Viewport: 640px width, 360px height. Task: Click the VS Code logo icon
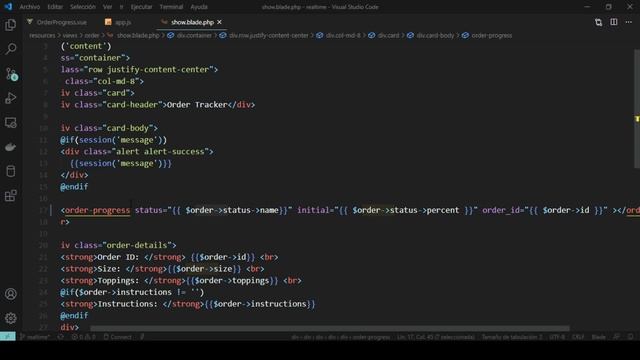pyautogui.click(x=8, y=7)
